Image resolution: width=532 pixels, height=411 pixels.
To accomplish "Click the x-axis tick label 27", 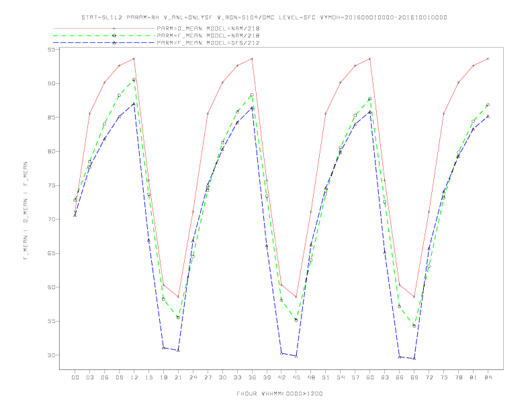I will 208,377.
